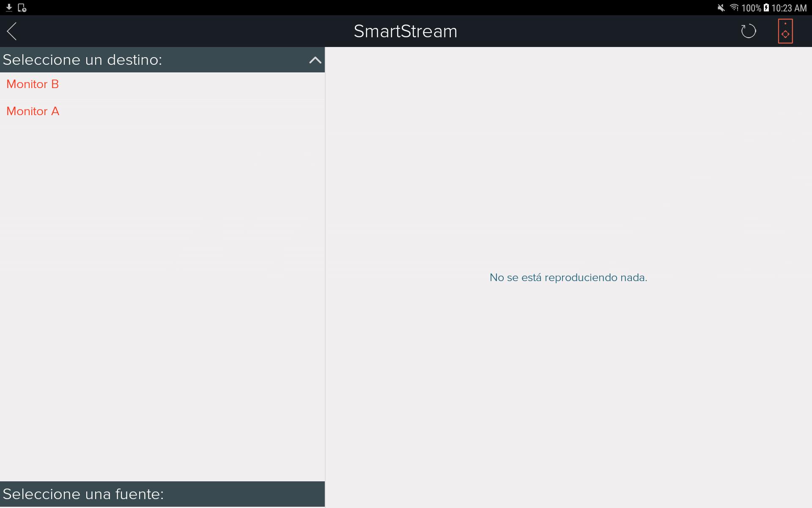Tap the download notification icon
The image size is (812, 508).
9,8
